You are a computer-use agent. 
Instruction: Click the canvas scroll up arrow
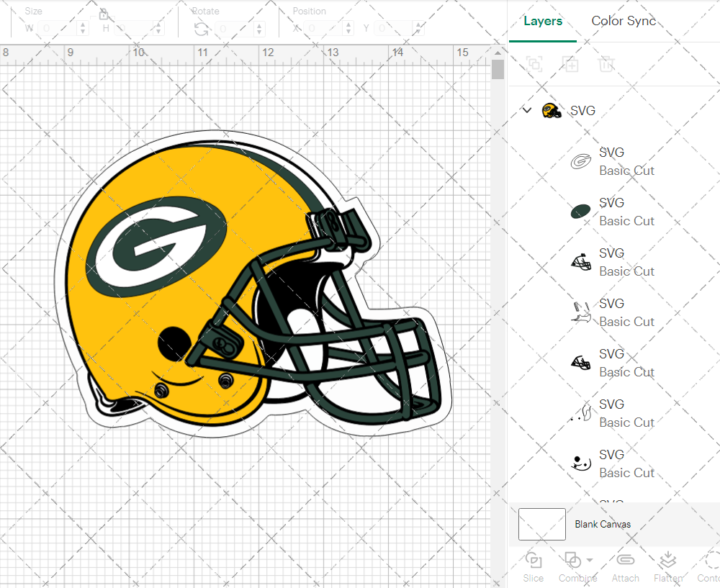pyautogui.click(x=498, y=53)
